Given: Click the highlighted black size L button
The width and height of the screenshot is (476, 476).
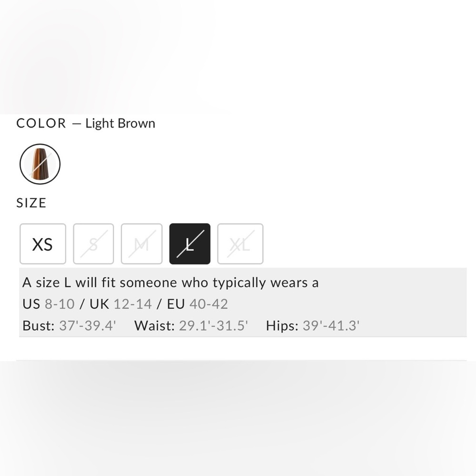Looking at the screenshot, I should (x=190, y=244).
